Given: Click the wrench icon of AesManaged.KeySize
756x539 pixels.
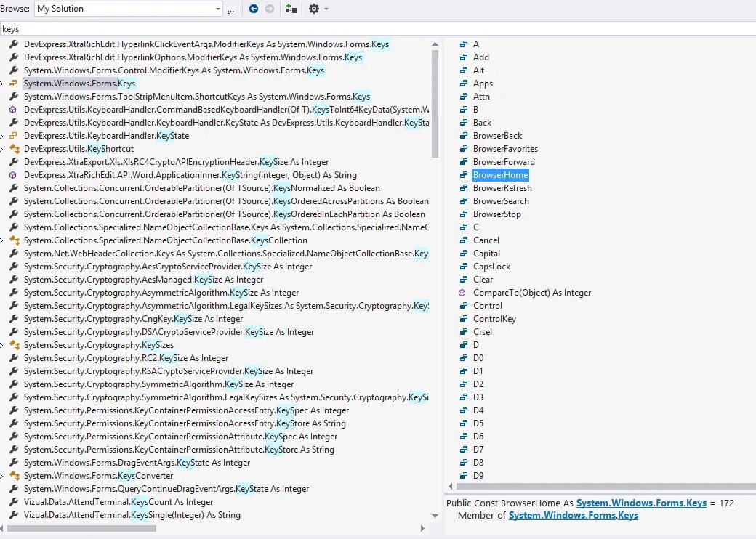Looking at the screenshot, I should [14, 280].
